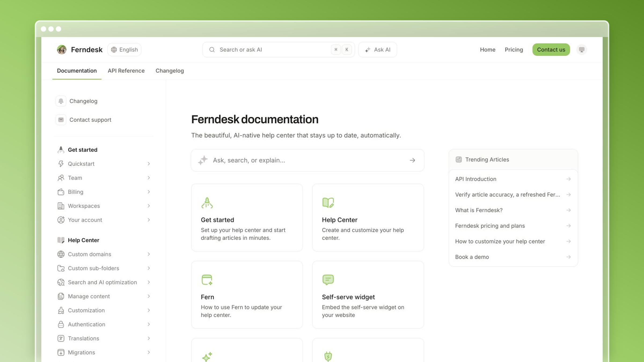
Task: Click the wallet icon for Billing
Action: pyautogui.click(x=61, y=192)
